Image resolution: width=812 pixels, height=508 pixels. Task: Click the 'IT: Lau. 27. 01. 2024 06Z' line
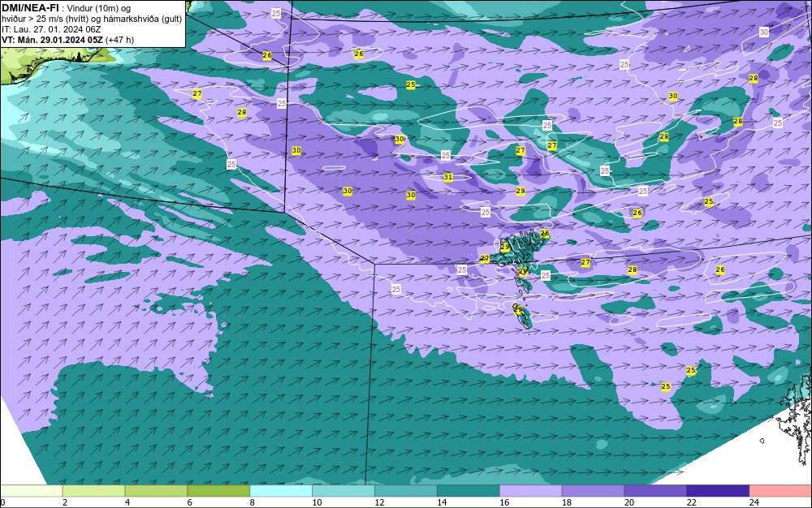point(51,29)
